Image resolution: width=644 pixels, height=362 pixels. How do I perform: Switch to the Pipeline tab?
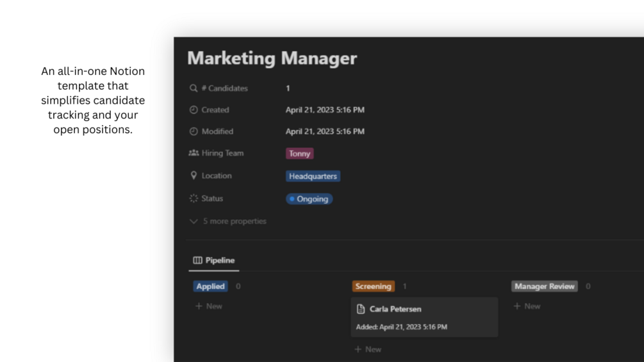(x=214, y=261)
